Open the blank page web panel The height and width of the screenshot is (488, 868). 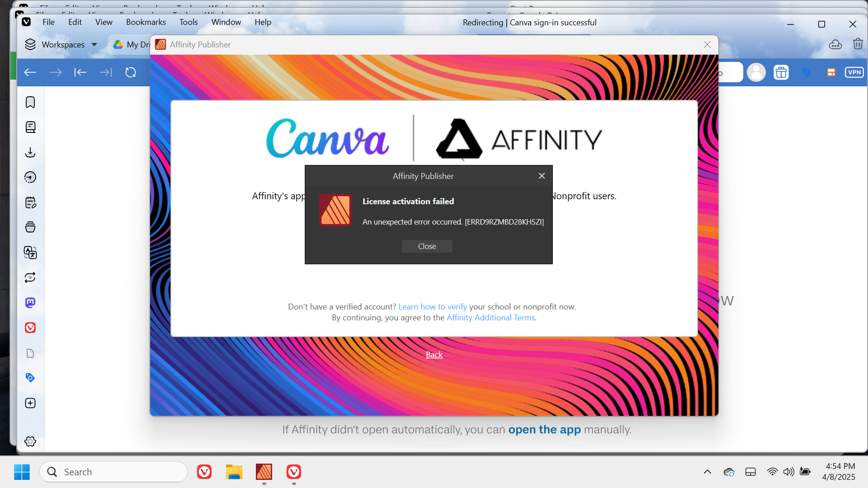pyautogui.click(x=30, y=353)
